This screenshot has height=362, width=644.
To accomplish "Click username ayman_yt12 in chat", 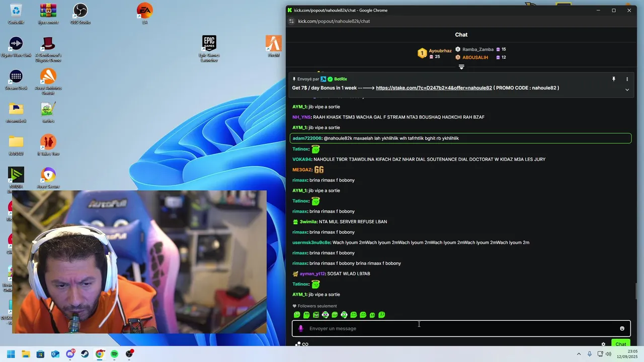I will (x=312, y=274).
